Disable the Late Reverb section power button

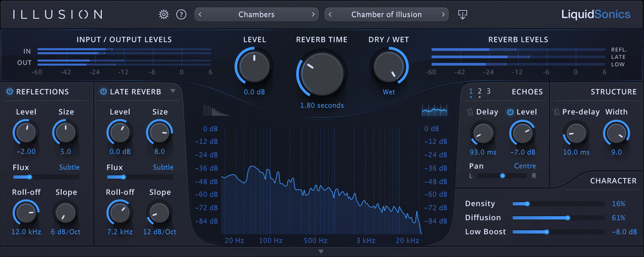pyautogui.click(x=104, y=91)
